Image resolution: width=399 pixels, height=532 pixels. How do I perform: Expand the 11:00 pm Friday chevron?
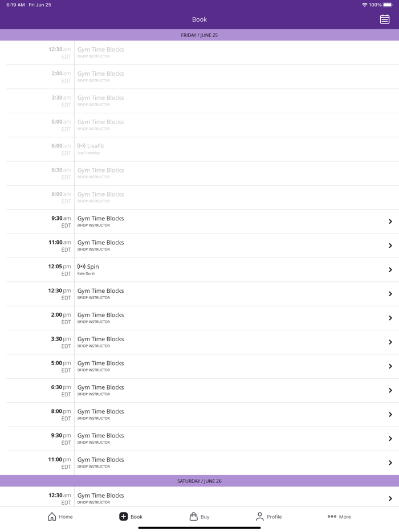point(390,463)
